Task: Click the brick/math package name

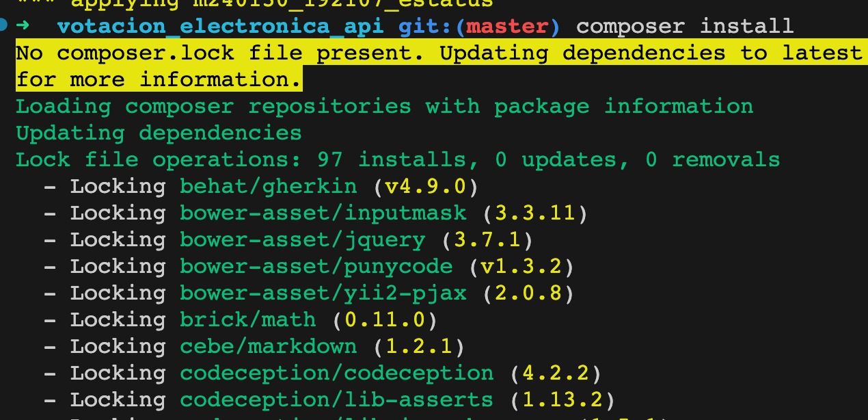Action: point(247,319)
